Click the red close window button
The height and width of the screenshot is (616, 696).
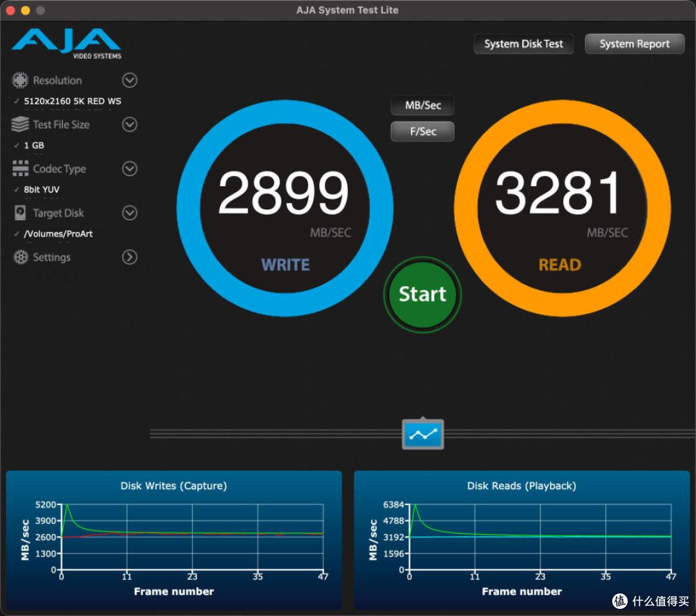coord(10,10)
